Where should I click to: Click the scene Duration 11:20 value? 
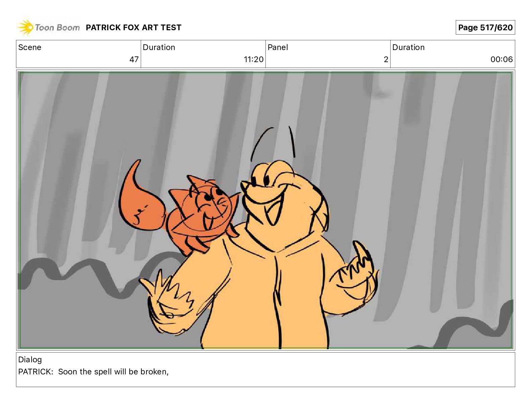click(x=254, y=59)
